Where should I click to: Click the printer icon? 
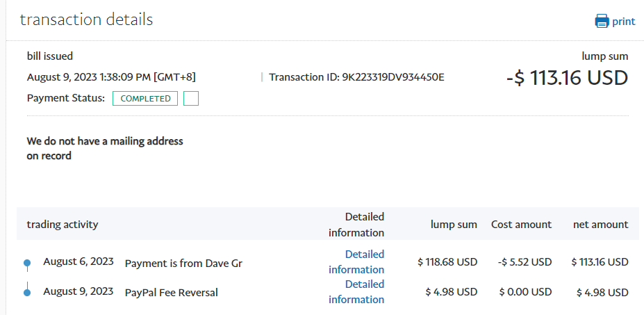coord(602,21)
